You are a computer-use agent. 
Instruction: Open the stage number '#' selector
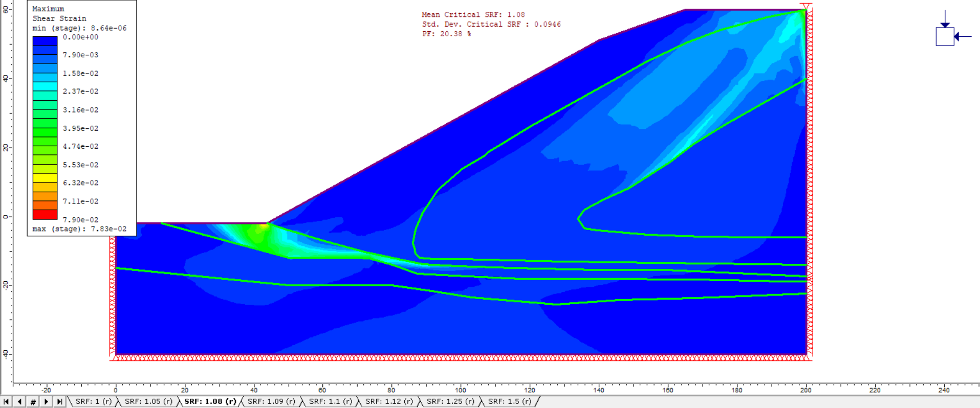[33, 402]
